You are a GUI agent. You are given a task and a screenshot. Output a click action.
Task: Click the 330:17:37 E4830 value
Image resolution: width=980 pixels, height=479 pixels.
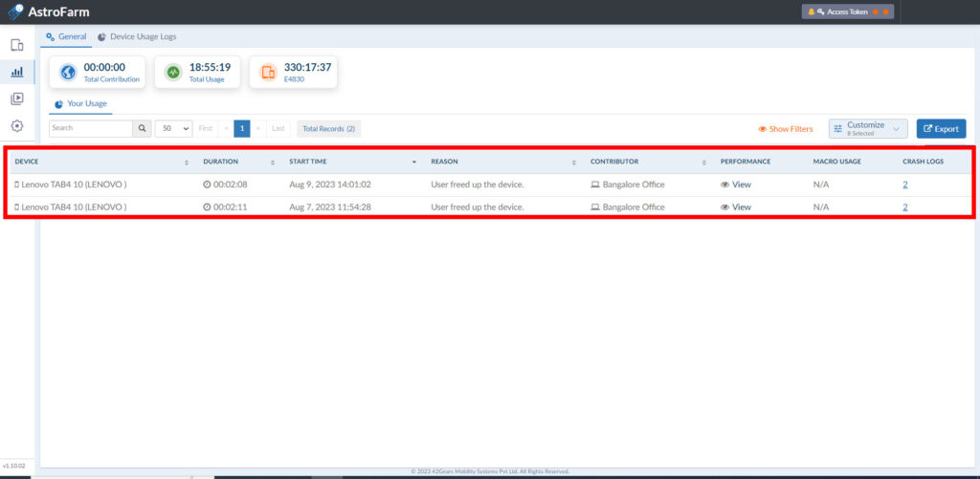coord(307,68)
